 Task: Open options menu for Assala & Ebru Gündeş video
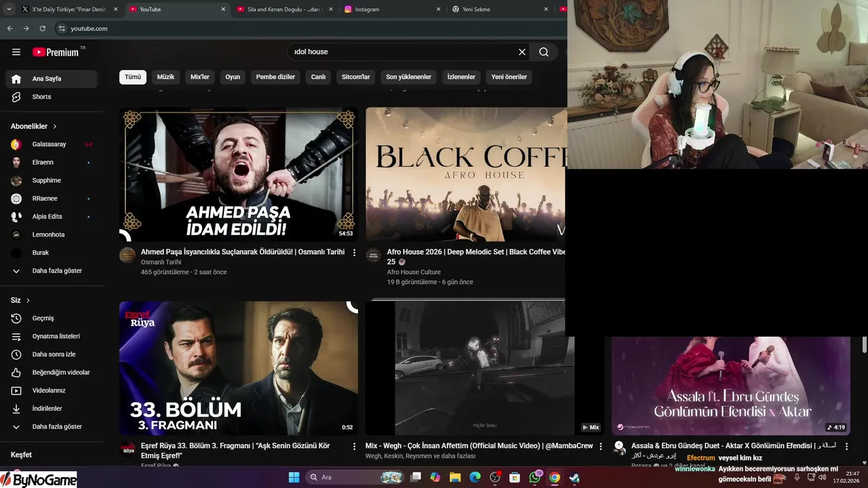(x=846, y=447)
